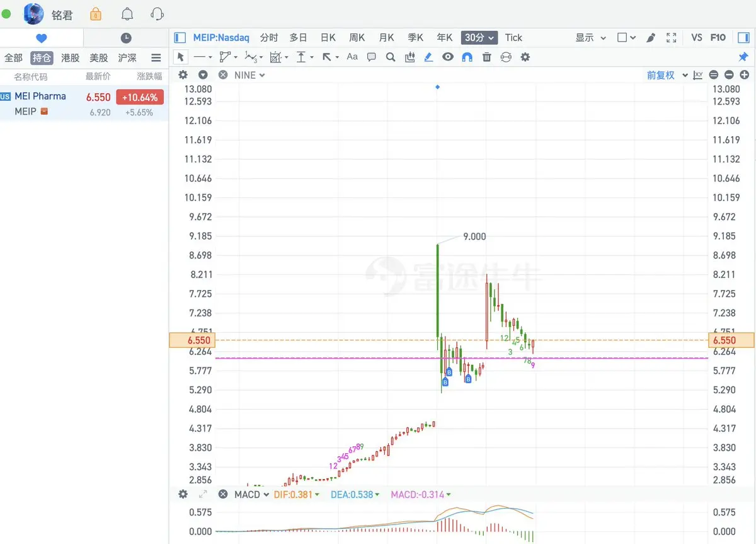Open main indicator settings gear

coord(183,75)
